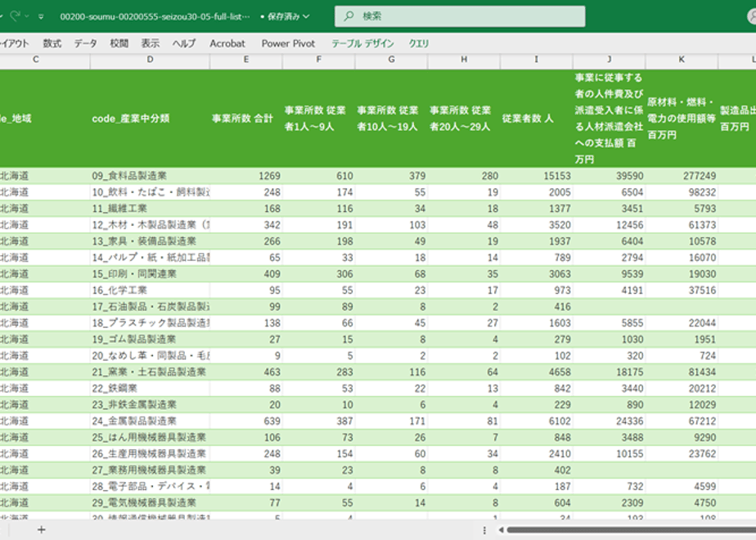Select column G by its header
756x540 pixels.
pyautogui.click(x=391, y=60)
